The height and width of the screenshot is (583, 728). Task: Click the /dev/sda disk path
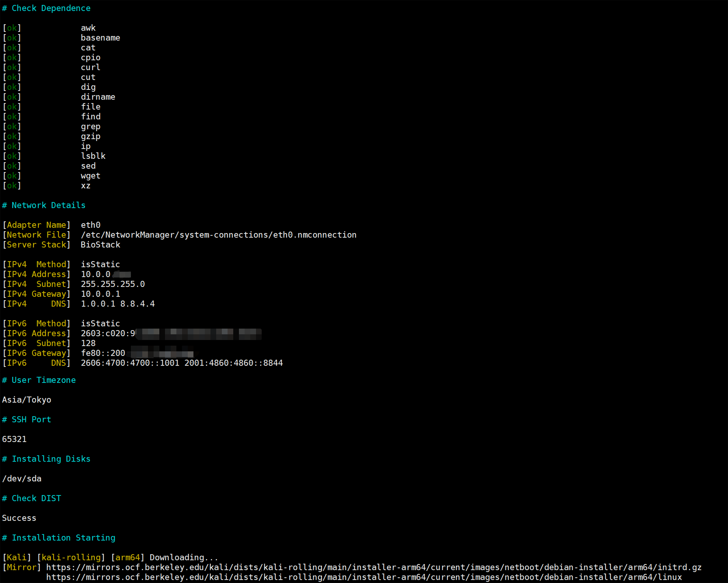coord(22,478)
